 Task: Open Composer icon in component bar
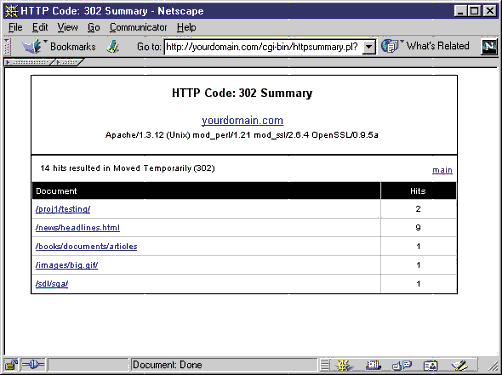tap(459, 365)
